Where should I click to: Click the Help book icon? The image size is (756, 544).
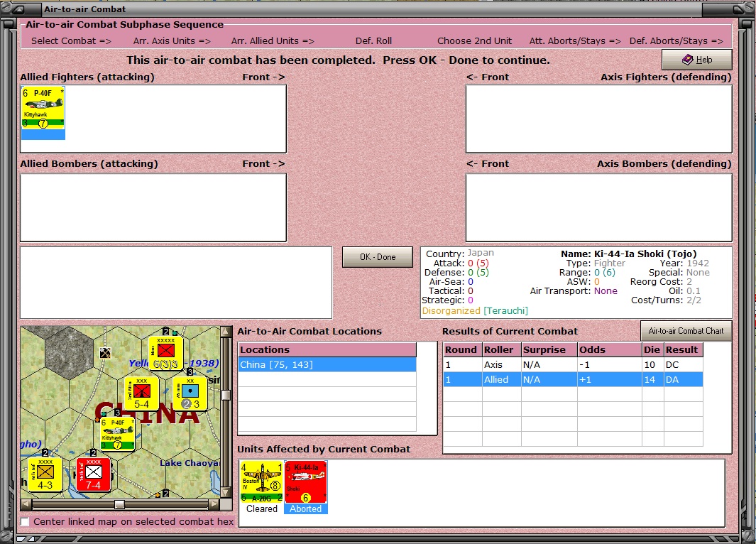[688, 60]
